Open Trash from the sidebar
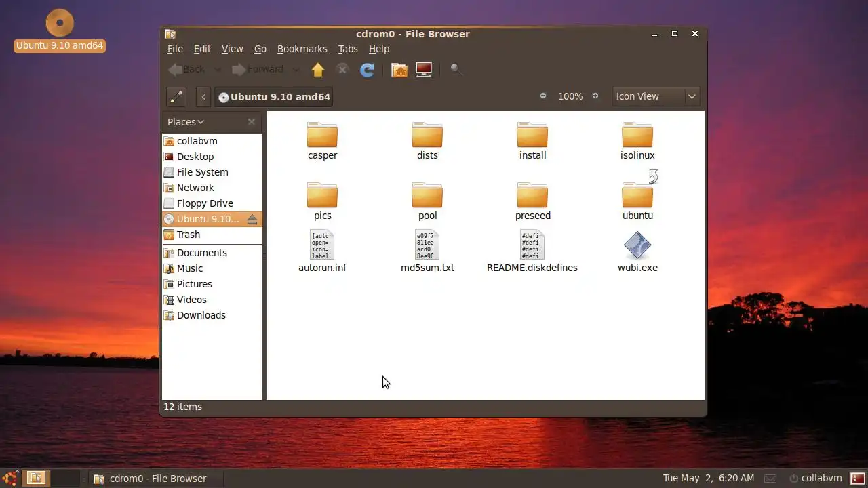Image resolution: width=868 pixels, height=488 pixels. click(212, 235)
